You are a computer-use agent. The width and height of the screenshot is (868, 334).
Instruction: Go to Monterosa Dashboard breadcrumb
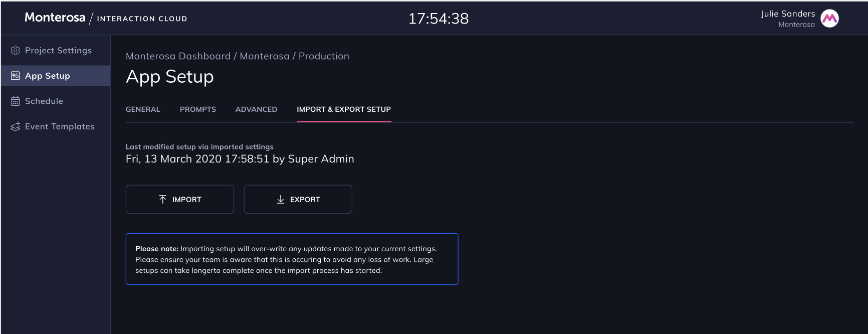pos(178,56)
